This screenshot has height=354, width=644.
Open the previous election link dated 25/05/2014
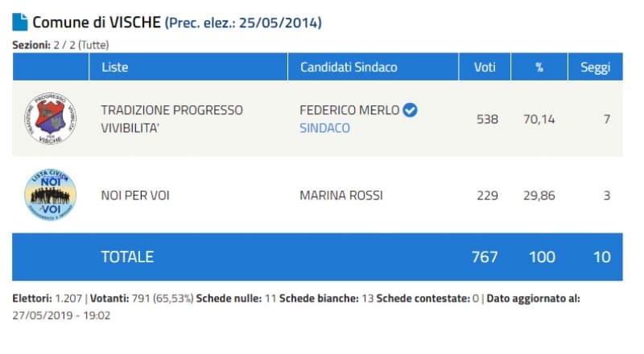(243, 23)
